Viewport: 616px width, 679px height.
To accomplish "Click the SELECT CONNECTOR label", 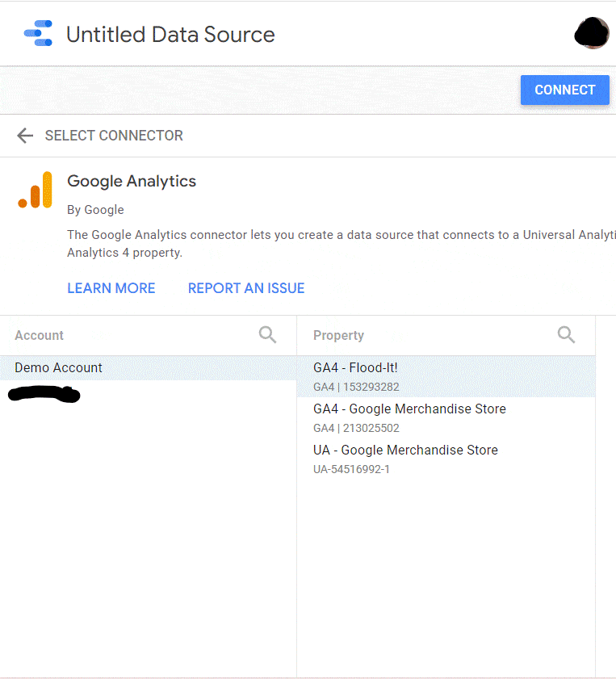I will pyautogui.click(x=114, y=136).
